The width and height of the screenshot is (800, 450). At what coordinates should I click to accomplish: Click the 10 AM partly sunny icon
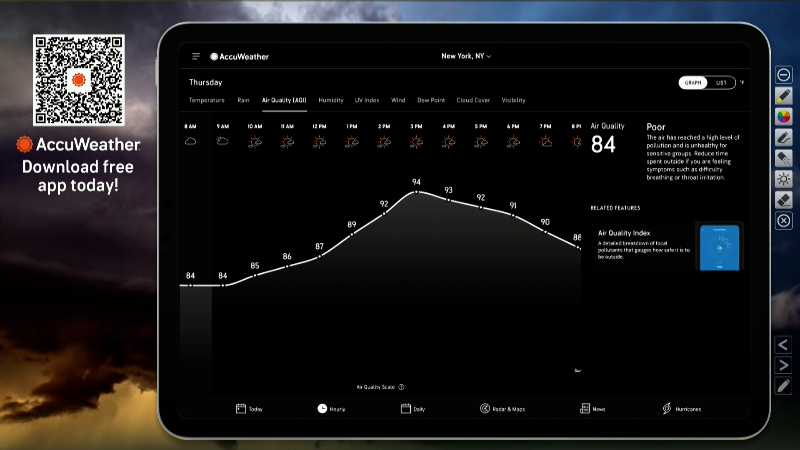click(255, 142)
